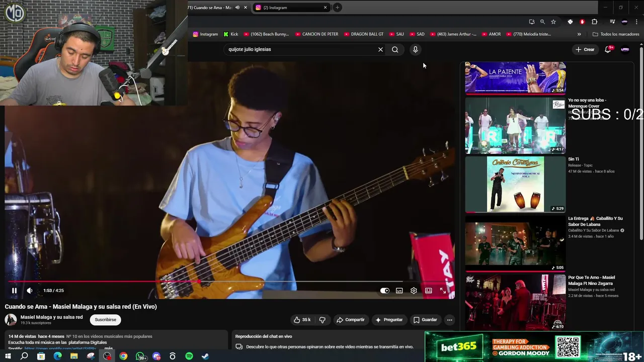The width and height of the screenshot is (644, 362).
Task: Open 'La Entrega' Caballito recommended video
Action: pyautogui.click(x=595, y=221)
